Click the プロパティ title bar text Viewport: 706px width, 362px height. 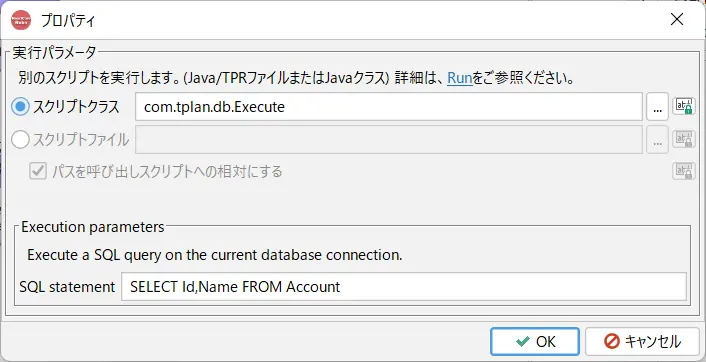68,21
